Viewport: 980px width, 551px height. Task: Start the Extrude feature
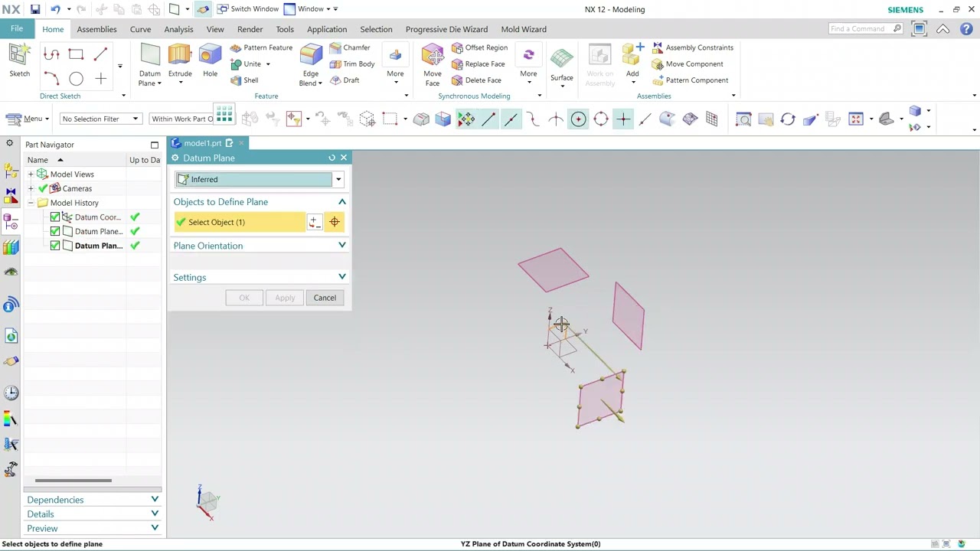tap(180, 61)
